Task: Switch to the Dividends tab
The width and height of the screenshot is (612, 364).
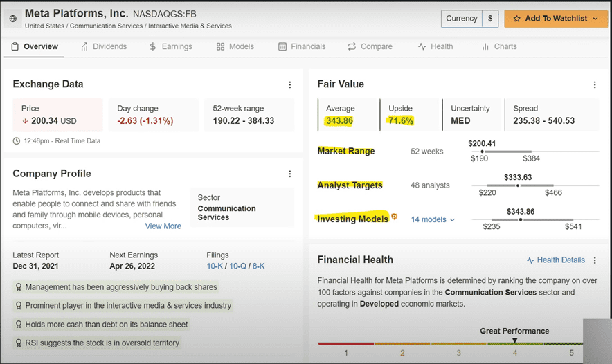Action: point(104,46)
